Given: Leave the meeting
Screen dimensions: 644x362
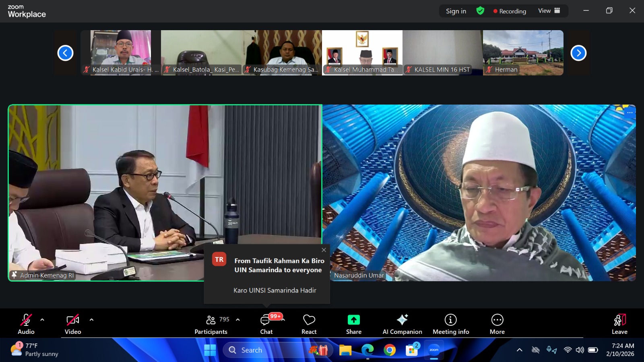Looking at the screenshot, I should [619, 324].
